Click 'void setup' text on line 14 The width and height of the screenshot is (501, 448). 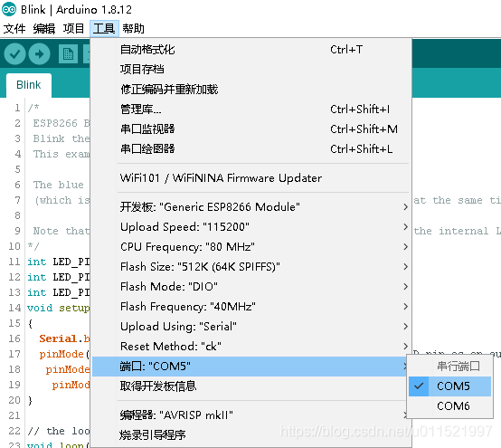pos(58,308)
